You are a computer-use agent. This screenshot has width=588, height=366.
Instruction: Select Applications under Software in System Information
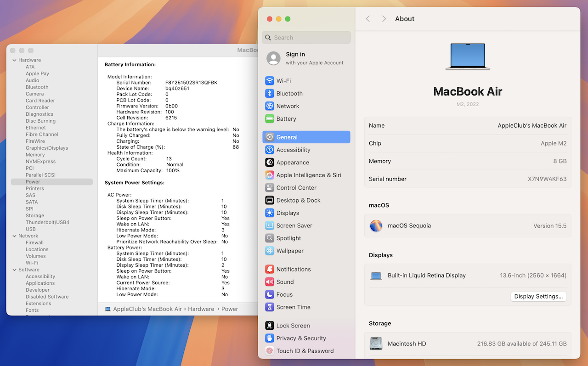point(40,283)
